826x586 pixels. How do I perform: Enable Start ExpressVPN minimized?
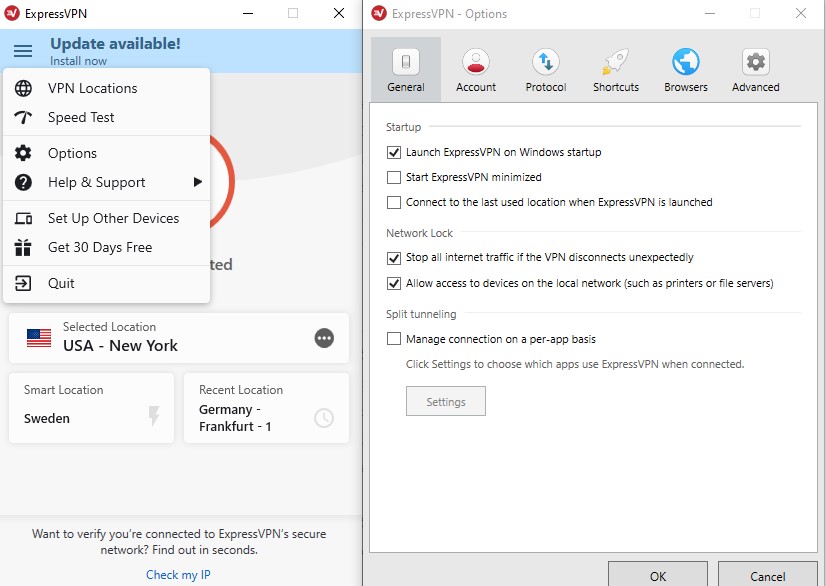pyautogui.click(x=394, y=177)
